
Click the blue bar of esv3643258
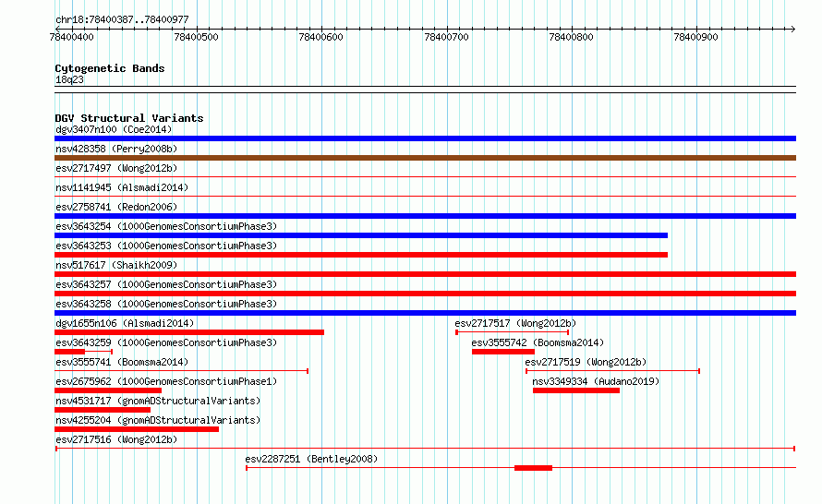[425, 313]
